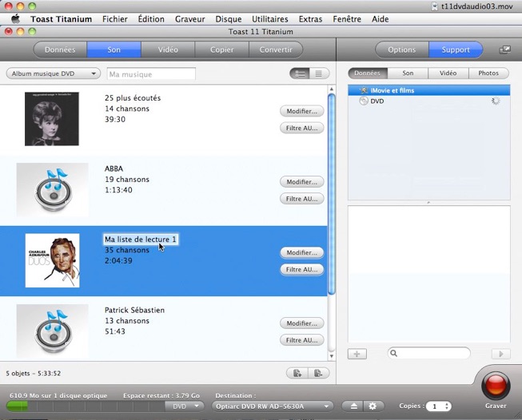This screenshot has height=420, width=522.
Task: Switch to the Copier main tab
Action: [x=221, y=50]
